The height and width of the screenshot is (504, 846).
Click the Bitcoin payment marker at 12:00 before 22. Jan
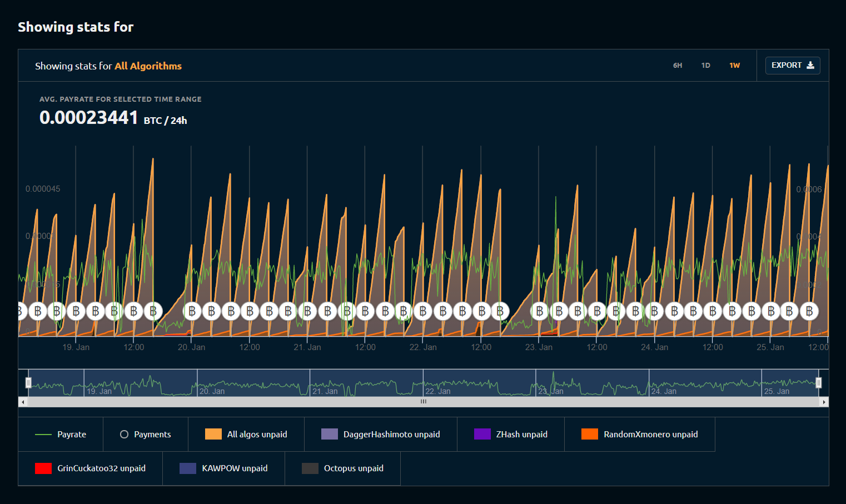365,311
